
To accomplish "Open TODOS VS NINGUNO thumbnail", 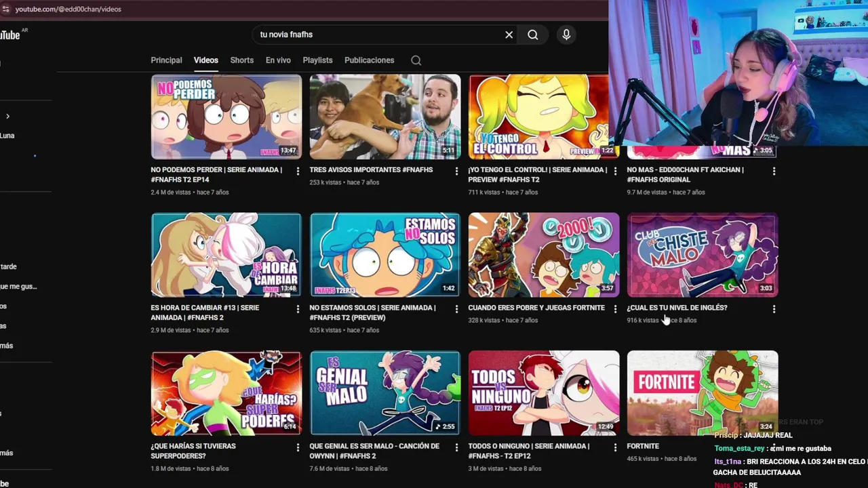I will 544,393.
